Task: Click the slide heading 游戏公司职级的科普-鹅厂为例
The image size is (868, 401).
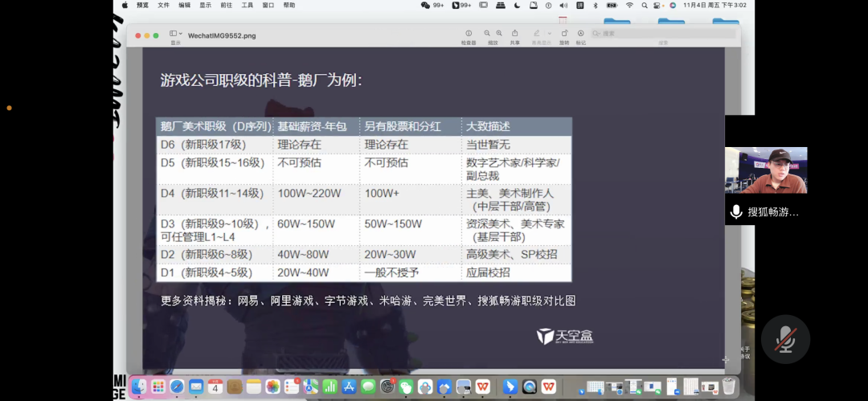Action: point(260,80)
